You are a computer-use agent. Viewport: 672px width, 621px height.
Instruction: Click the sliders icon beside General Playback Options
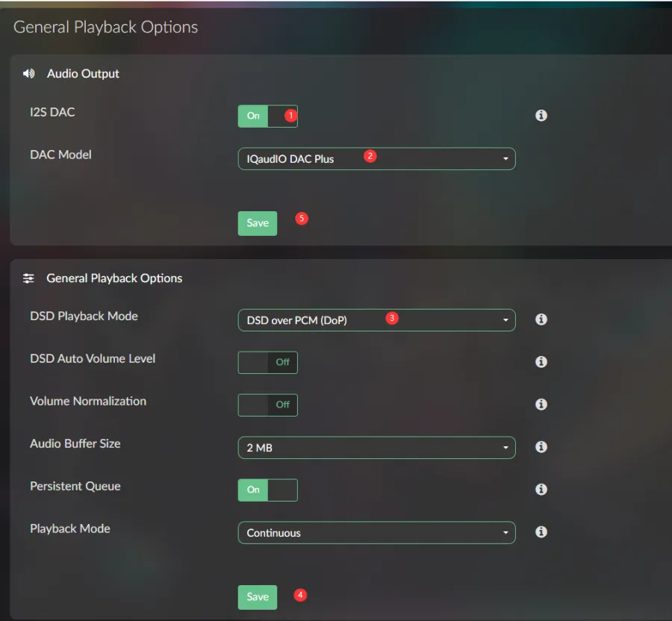(28, 278)
